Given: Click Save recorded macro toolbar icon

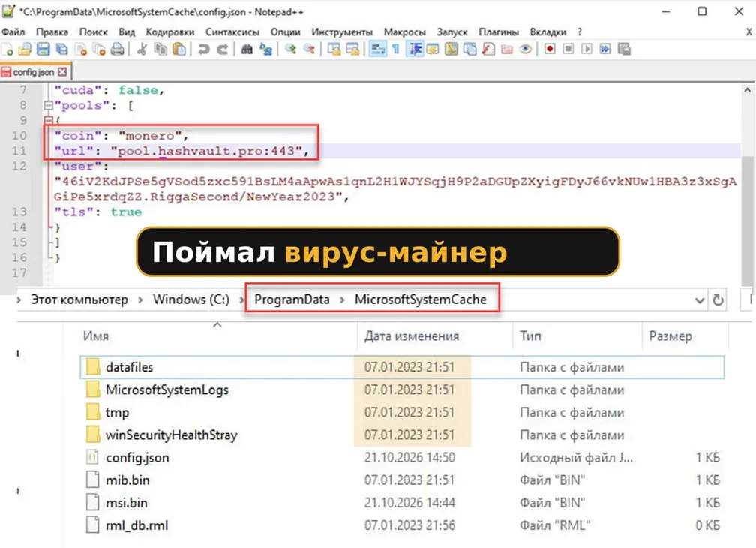Looking at the screenshot, I should (624, 50).
